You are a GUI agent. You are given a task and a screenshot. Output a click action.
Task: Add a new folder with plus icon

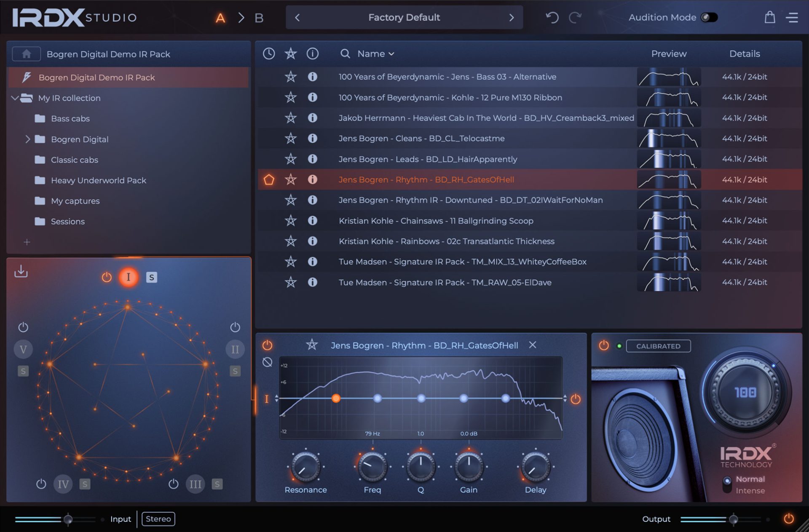pos(27,242)
